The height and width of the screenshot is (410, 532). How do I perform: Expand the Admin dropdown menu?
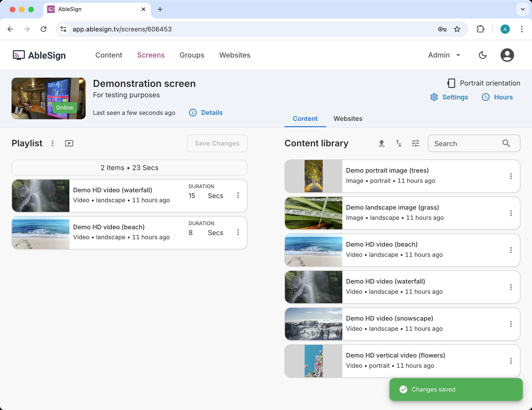tap(444, 55)
